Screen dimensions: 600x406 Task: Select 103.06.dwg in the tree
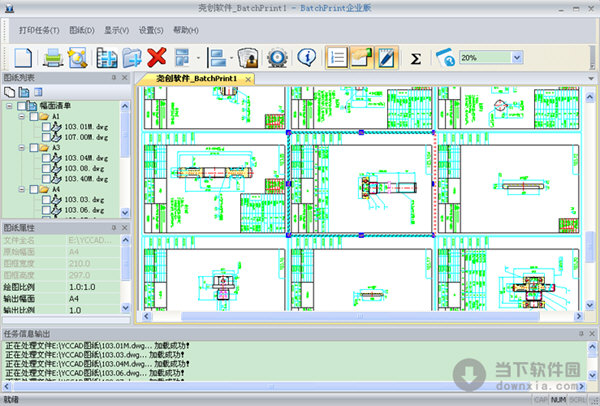84,210
